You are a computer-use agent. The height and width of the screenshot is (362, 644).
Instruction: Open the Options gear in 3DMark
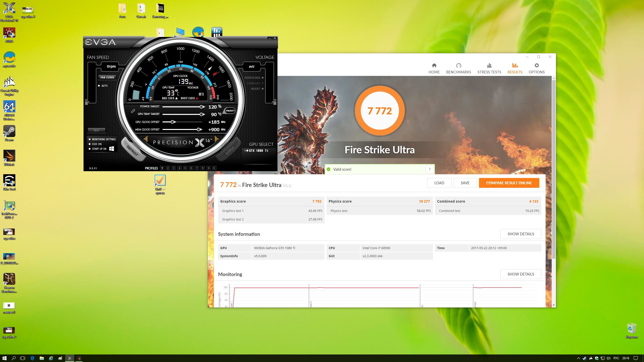point(537,66)
